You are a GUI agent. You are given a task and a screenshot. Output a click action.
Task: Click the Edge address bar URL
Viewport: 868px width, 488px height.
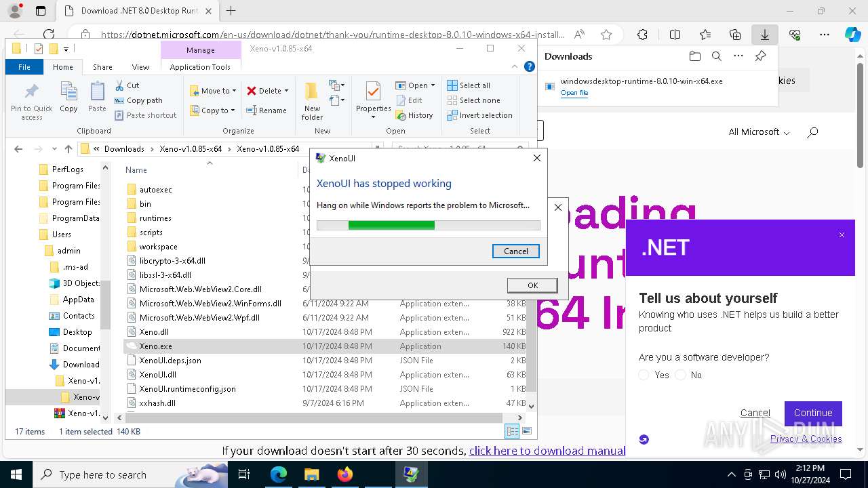(x=332, y=35)
